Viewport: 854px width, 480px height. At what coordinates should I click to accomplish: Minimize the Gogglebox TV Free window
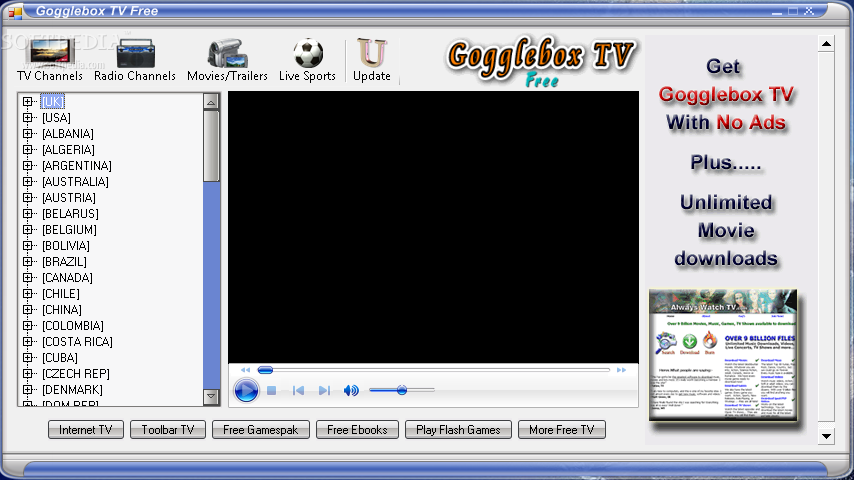[x=777, y=11]
